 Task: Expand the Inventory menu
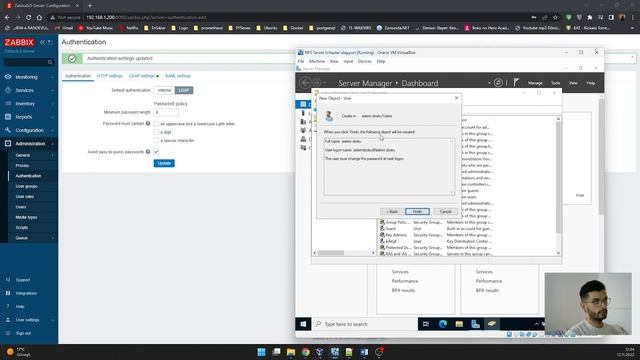click(29, 104)
